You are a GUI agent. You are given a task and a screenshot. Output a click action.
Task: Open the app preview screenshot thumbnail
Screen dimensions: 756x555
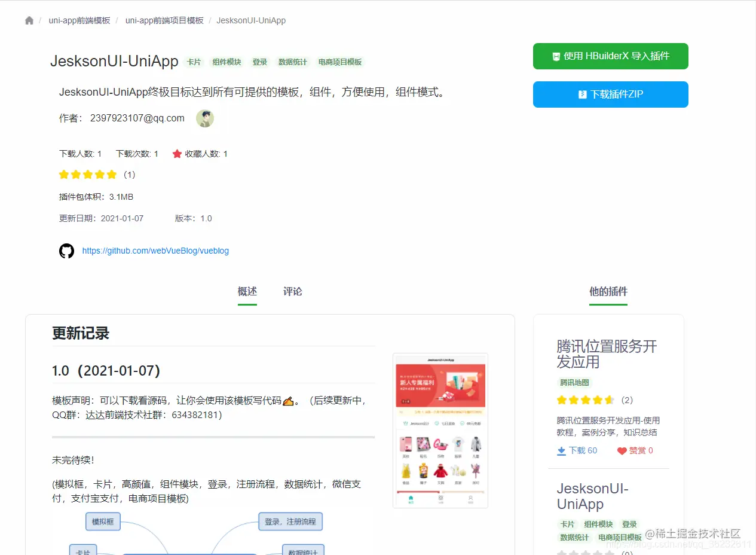440,431
